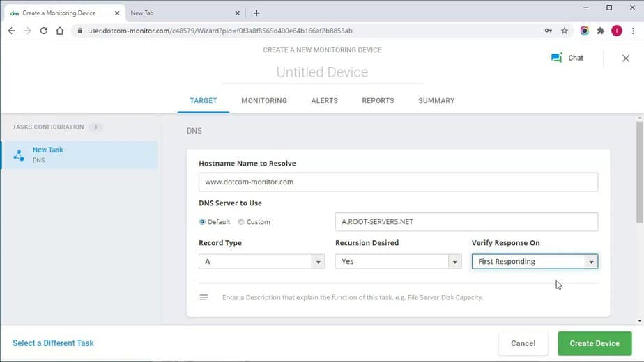This screenshot has height=362, width=644.
Task: Click the description lines icon
Action: tap(204, 297)
